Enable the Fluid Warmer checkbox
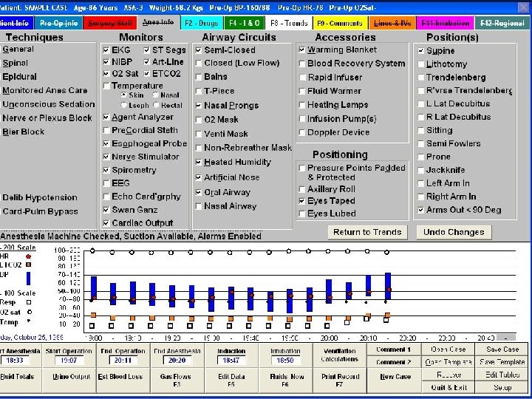 [x=301, y=91]
